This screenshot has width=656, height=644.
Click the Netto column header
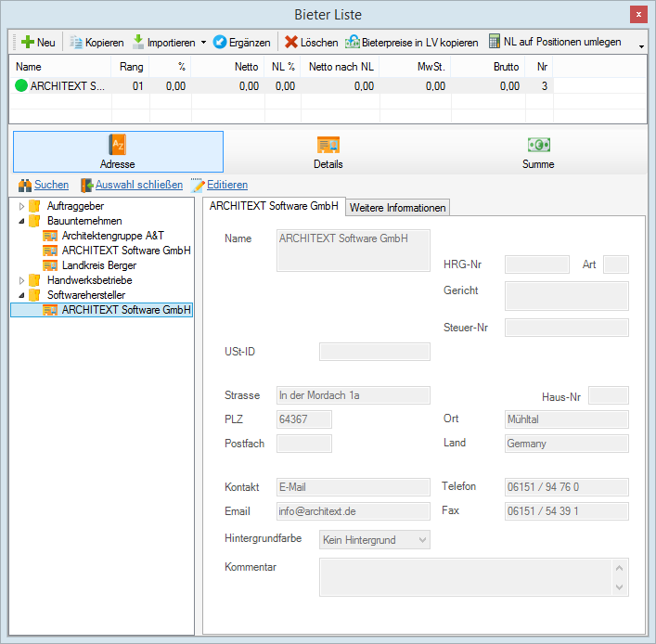pos(227,67)
